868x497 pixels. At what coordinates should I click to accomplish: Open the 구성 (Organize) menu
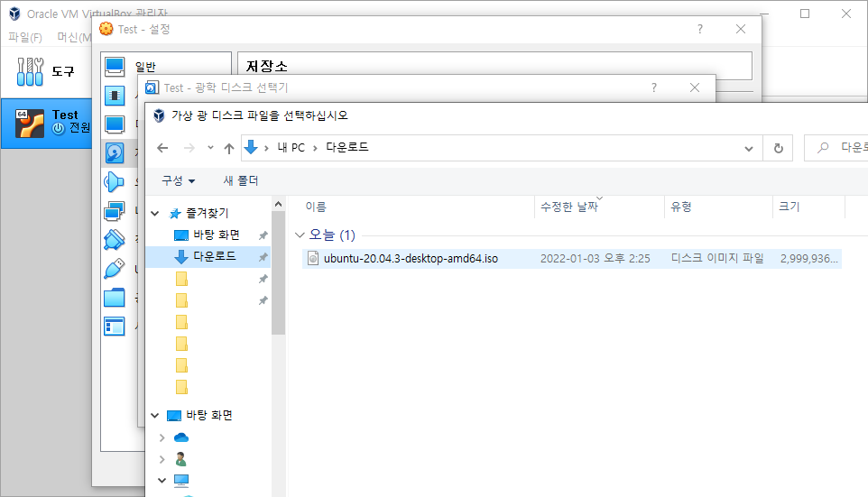(179, 180)
